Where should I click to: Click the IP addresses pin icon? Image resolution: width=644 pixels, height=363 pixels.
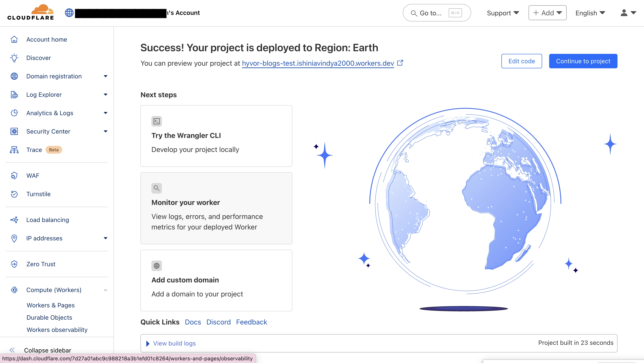(x=14, y=238)
